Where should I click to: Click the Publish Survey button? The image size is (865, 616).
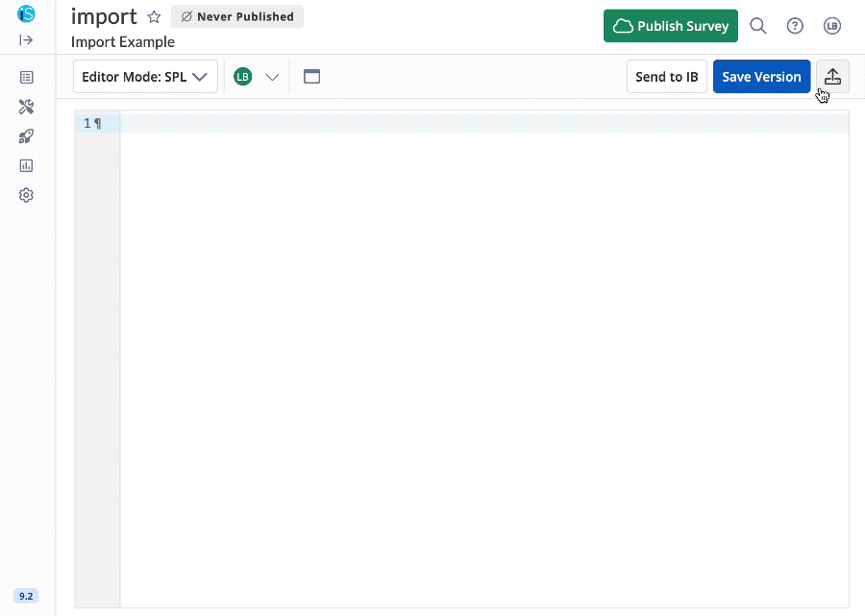pyautogui.click(x=670, y=26)
